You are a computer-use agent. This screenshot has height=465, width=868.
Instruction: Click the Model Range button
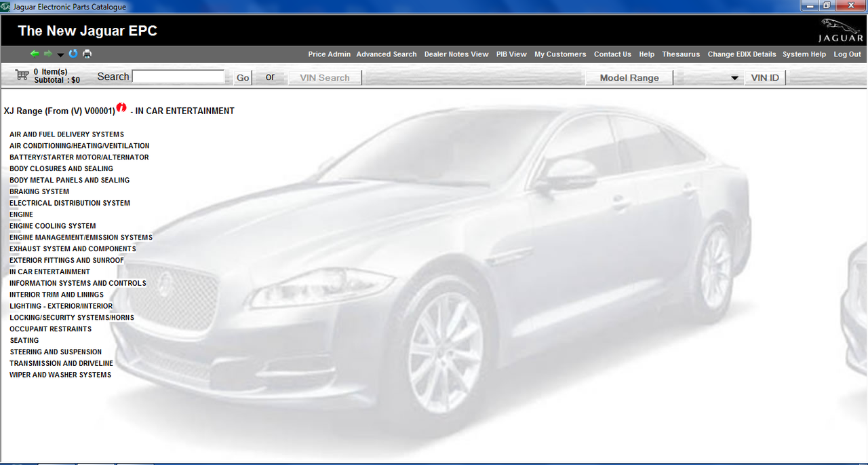point(629,78)
